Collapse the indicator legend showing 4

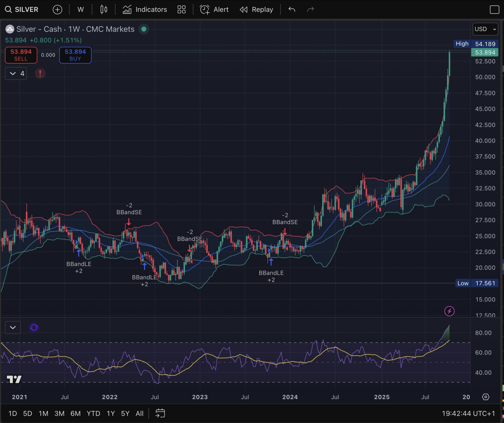pyautogui.click(x=13, y=73)
